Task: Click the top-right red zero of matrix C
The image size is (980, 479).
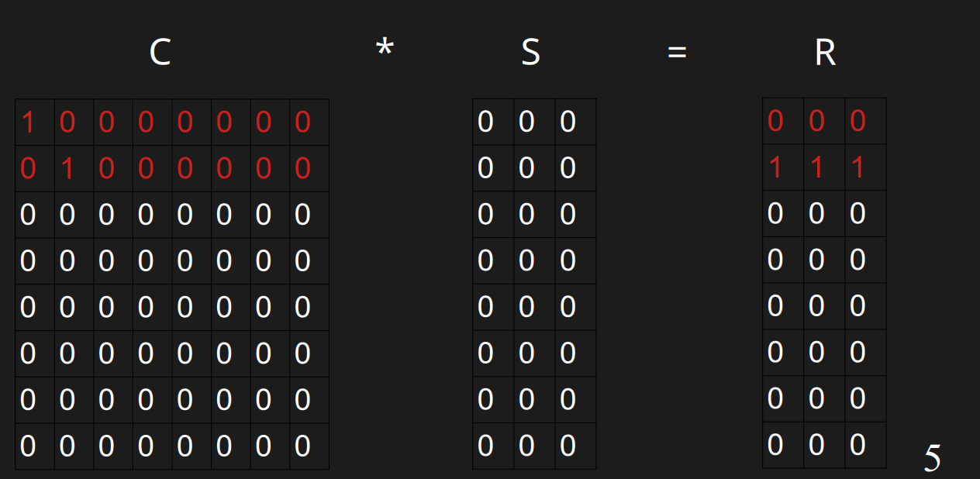Action: (x=302, y=122)
